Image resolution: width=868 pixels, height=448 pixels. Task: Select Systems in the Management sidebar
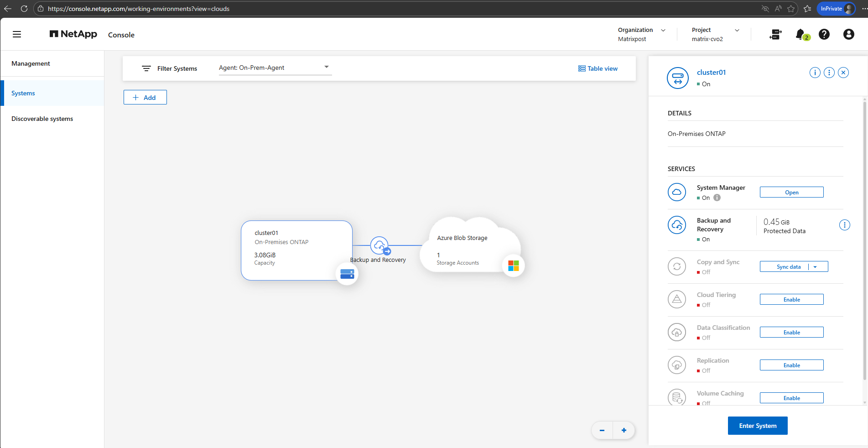pyautogui.click(x=23, y=93)
